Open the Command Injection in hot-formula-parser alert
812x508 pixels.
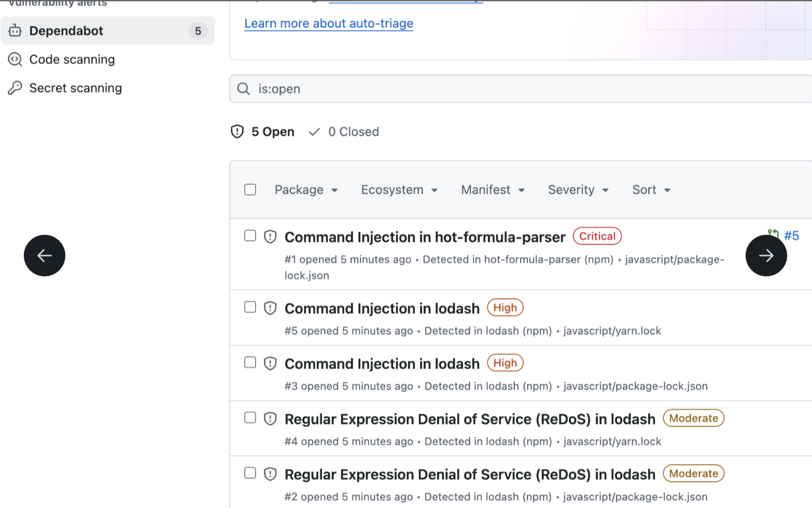pos(425,237)
